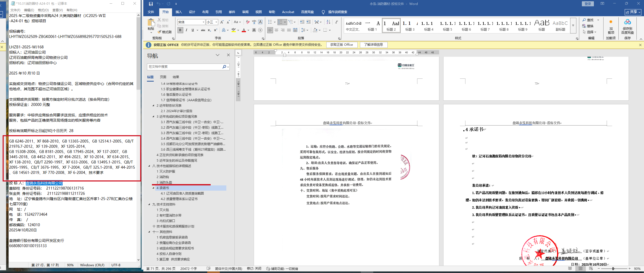
Task: Click the strikethrough abc icon
Action: tap(203, 30)
